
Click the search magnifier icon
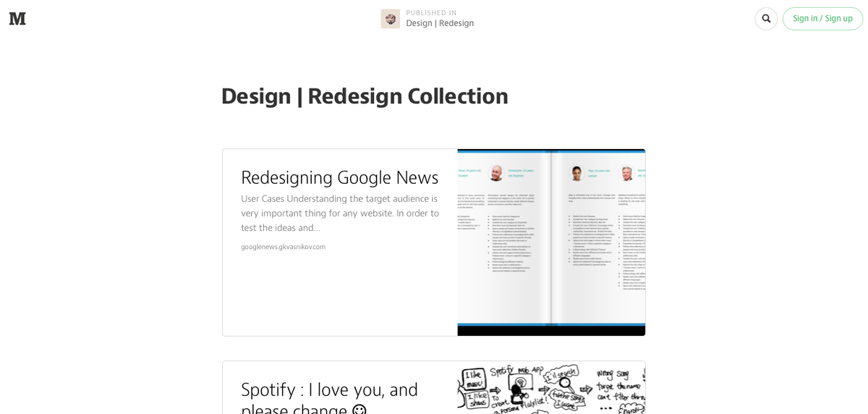click(x=766, y=19)
